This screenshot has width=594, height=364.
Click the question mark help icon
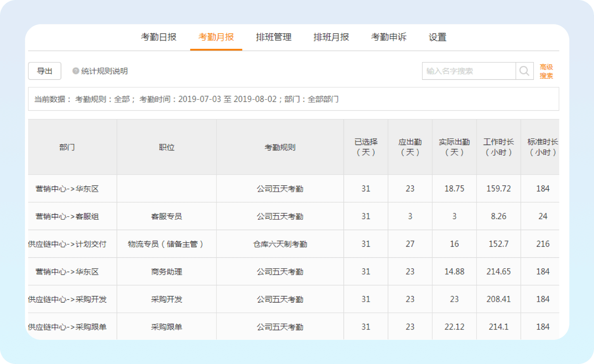(76, 71)
